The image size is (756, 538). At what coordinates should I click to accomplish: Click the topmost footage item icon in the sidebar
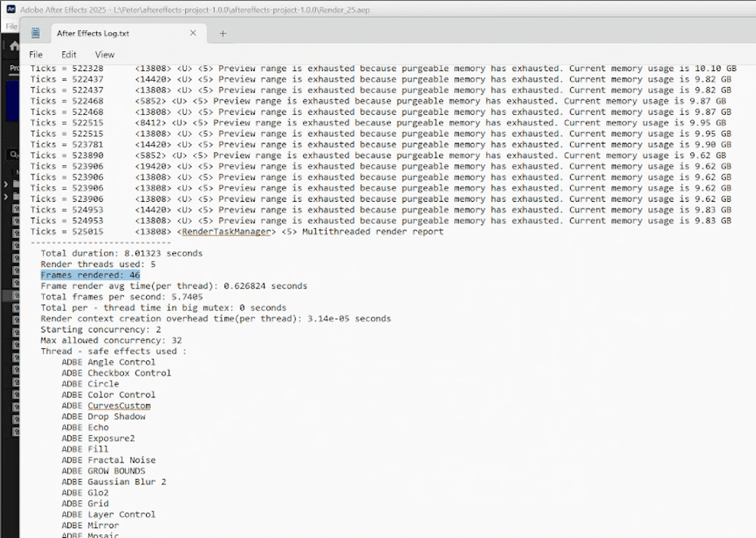point(15,208)
